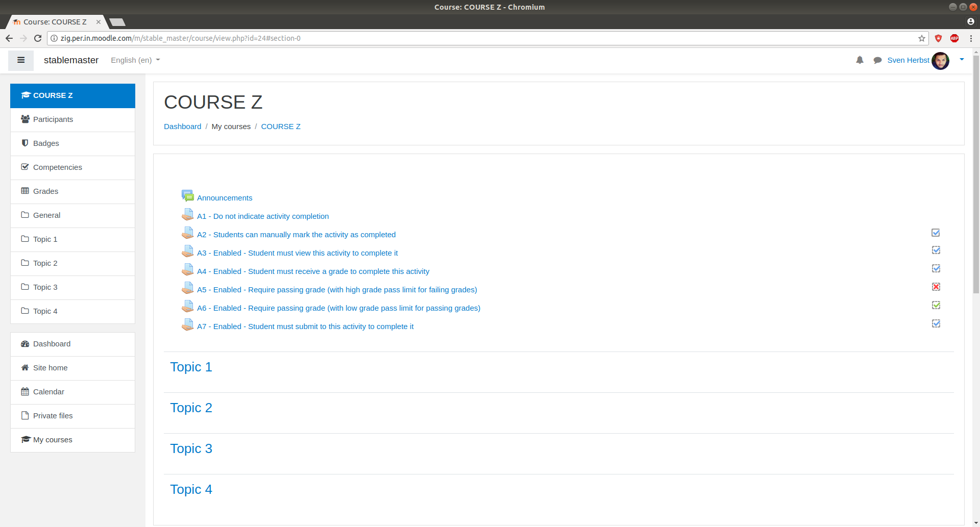Screen dimensions: 980x527
Task: Click the A4 assignment icon
Action: pyautogui.click(x=187, y=269)
